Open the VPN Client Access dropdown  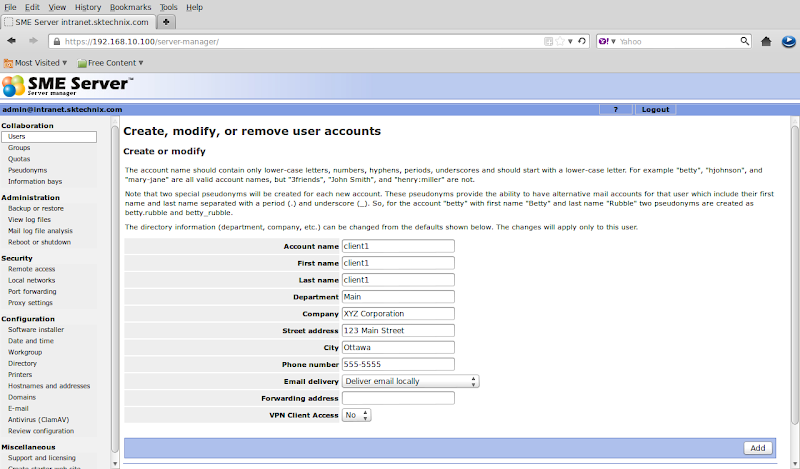[x=356, y=415]
